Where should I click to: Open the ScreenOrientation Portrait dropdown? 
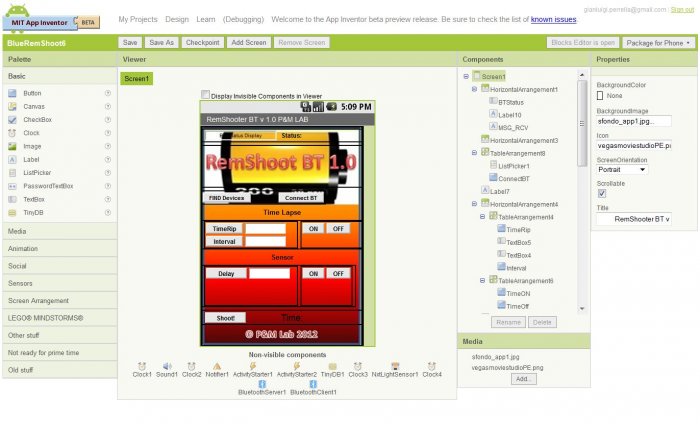pos(622,170)
